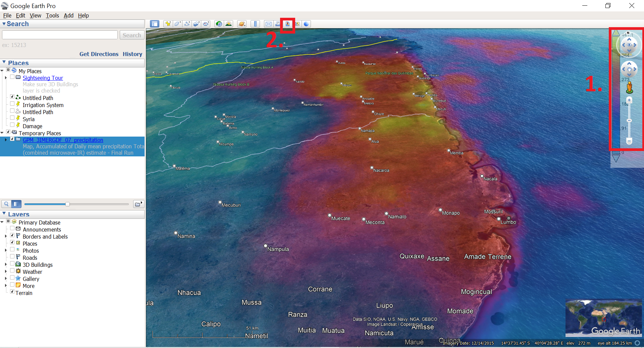Expand the More layer node
Viewport: 644px width, 348px height.
coord(6,286)
